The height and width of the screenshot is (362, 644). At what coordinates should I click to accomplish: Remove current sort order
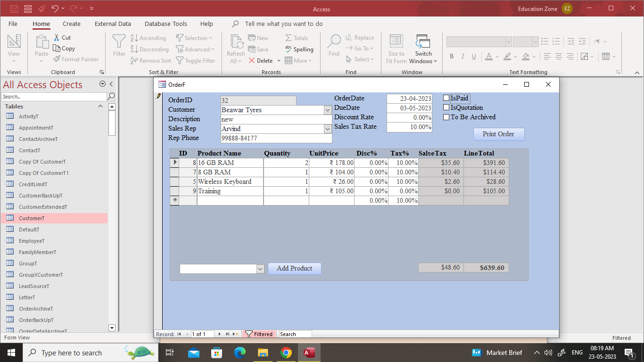pyautogui.click(x=150, y=60)
